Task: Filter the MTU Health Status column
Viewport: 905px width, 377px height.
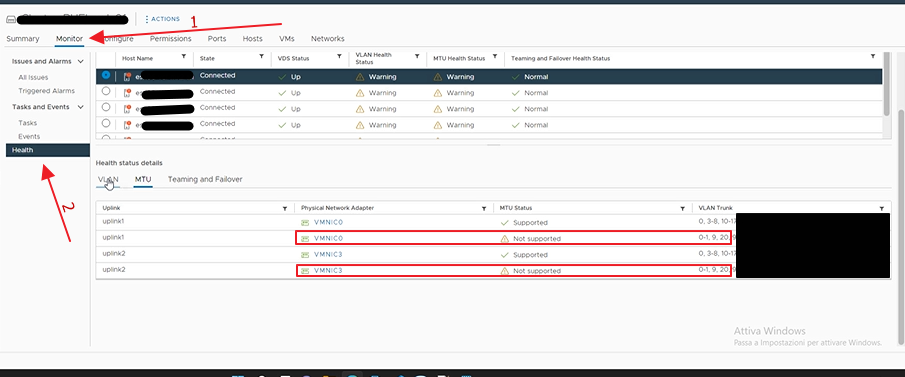Action: (x=495, y=57)
